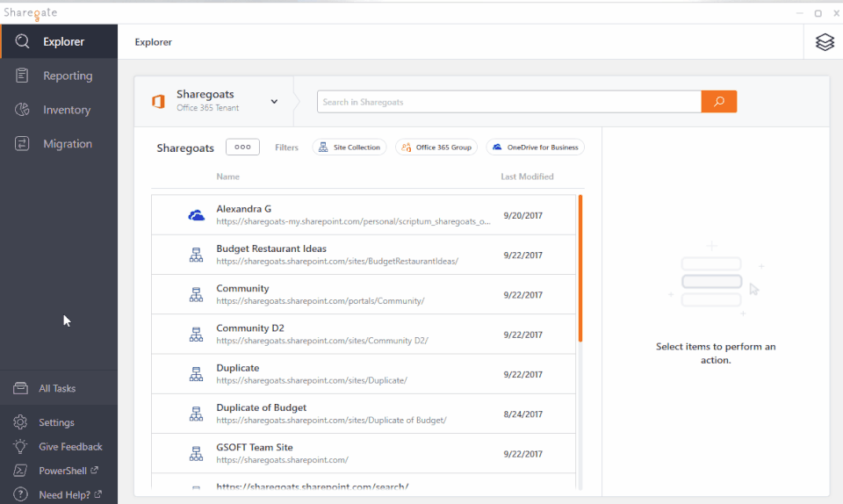Click the Explorer breadcrumb heading
843x504 pixels.
(x=153, y=42)
